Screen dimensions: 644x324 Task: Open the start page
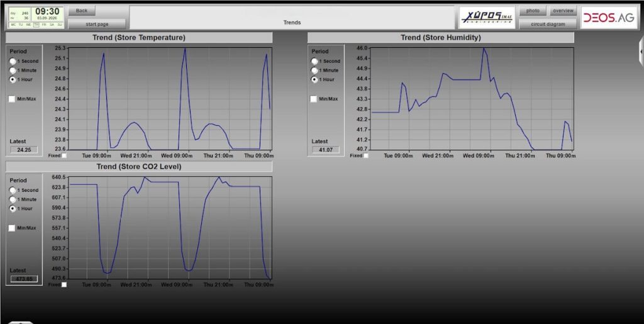(97, 24)
